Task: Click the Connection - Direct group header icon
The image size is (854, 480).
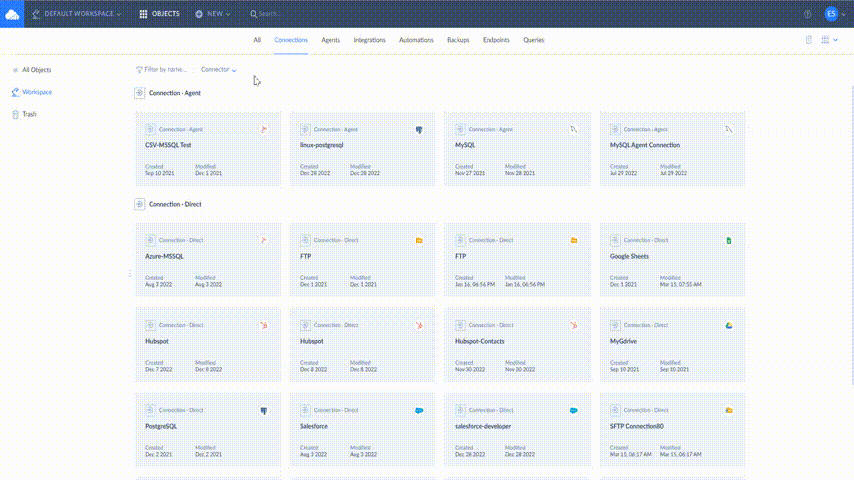Action: [x=139, y=204]
